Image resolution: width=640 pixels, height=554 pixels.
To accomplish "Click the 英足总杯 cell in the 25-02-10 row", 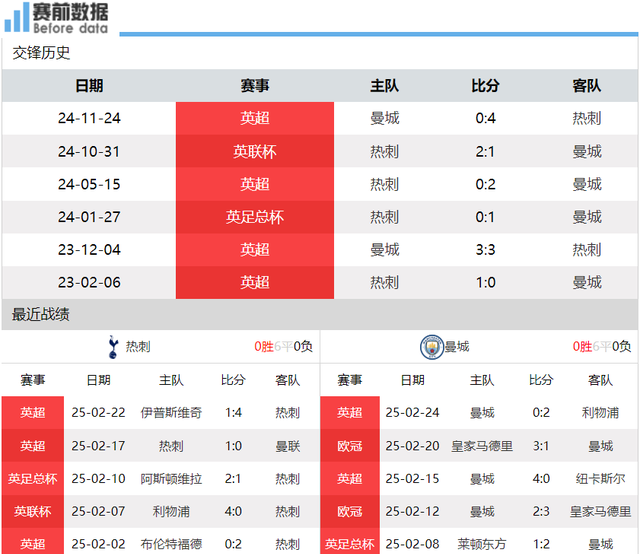I will 33,479.
